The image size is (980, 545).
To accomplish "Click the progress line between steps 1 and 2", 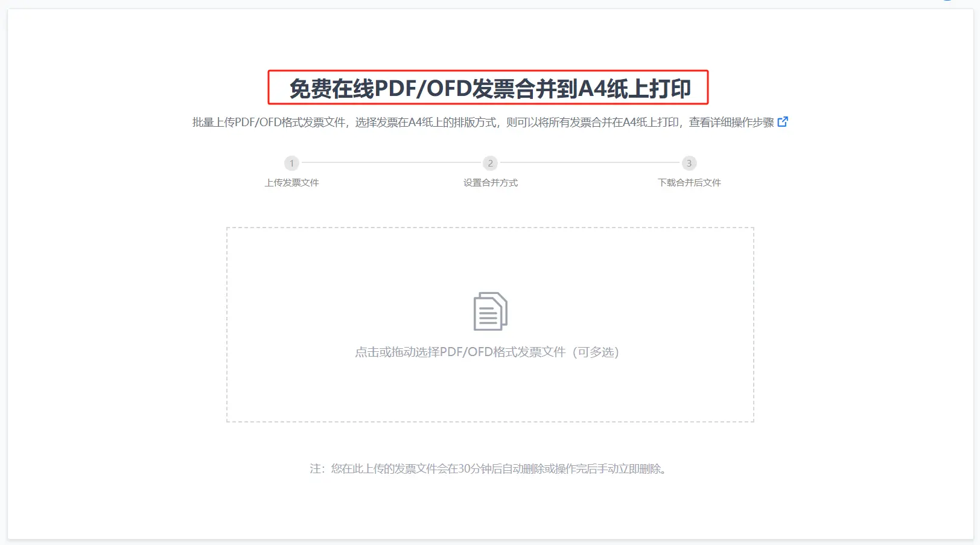I will point(391,163).
